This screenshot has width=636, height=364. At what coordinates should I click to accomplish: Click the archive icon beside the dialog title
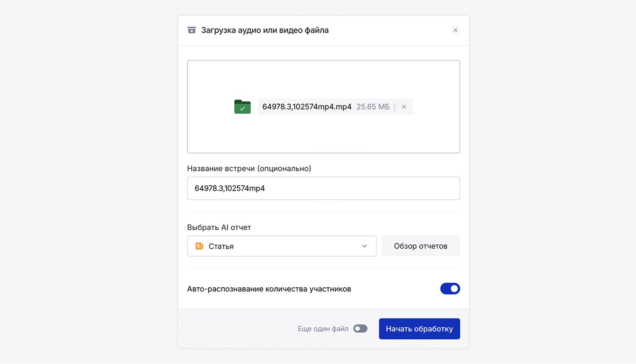192,30
